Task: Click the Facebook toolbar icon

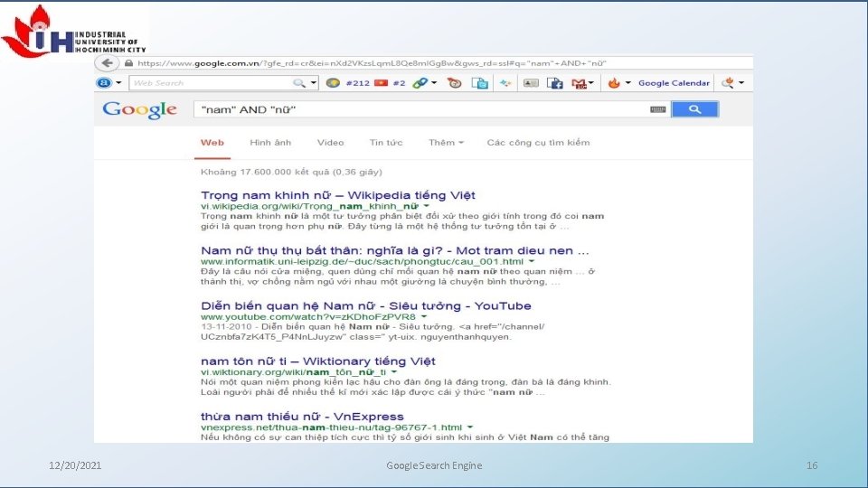Action: point(554,83)
